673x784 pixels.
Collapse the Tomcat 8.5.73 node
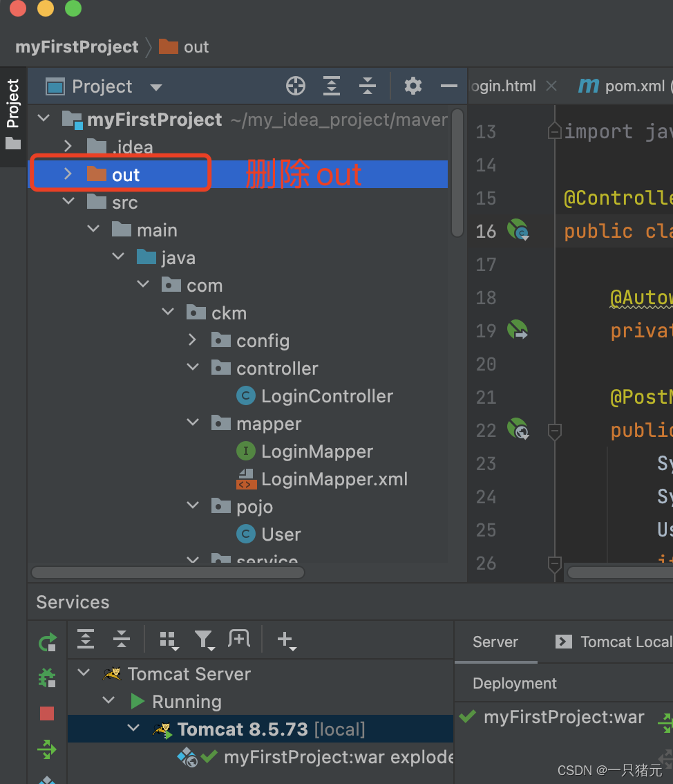tap(133, 728)
